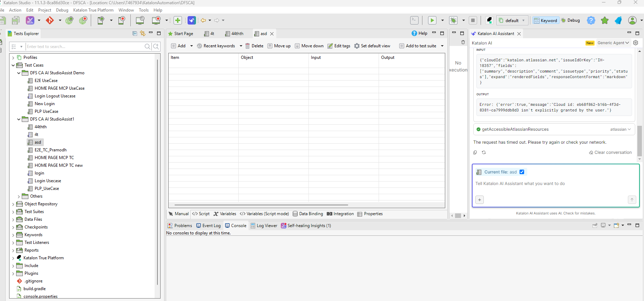Click the Tests Explorer search field
This screenshot has width=644, height=301.
point(86,46)
